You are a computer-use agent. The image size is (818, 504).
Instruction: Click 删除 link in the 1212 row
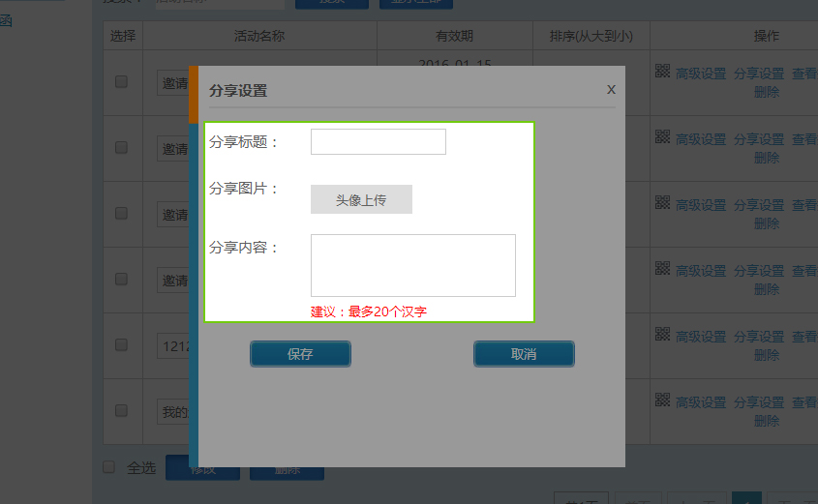pyautogui.click(x=767, y=355)
